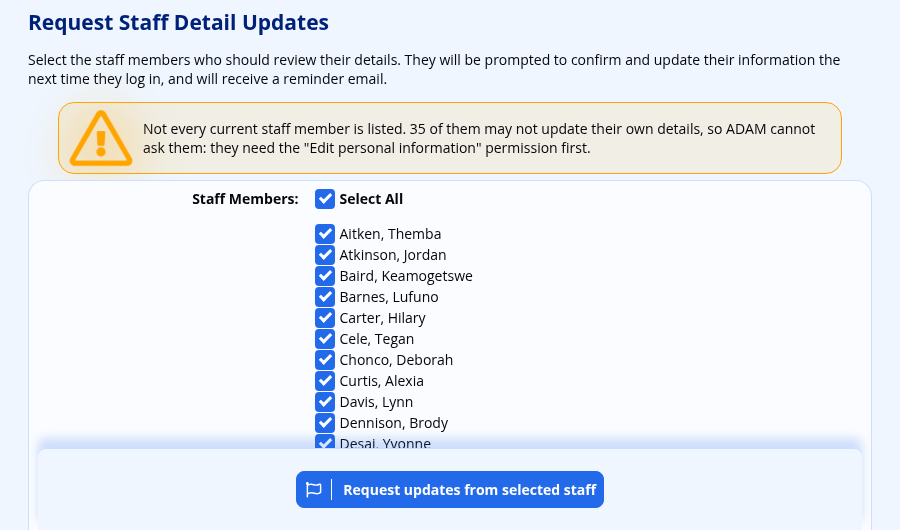900x530 pixels.
Task: Uncheck the Desai, Yvonne checkbox
Action: click(x=325, y=442)
